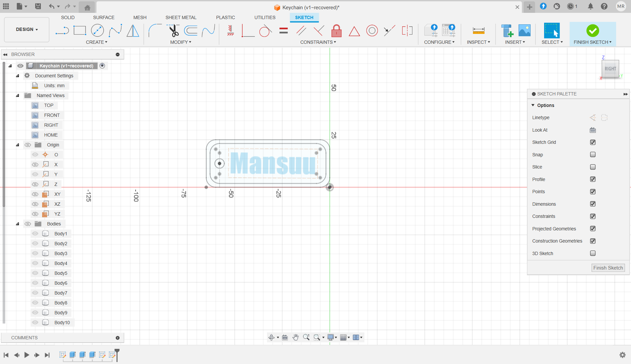Toggle the Points checkbox
Image resolution: width=631 pixels, height=364 pixels.
click(593, 192)
